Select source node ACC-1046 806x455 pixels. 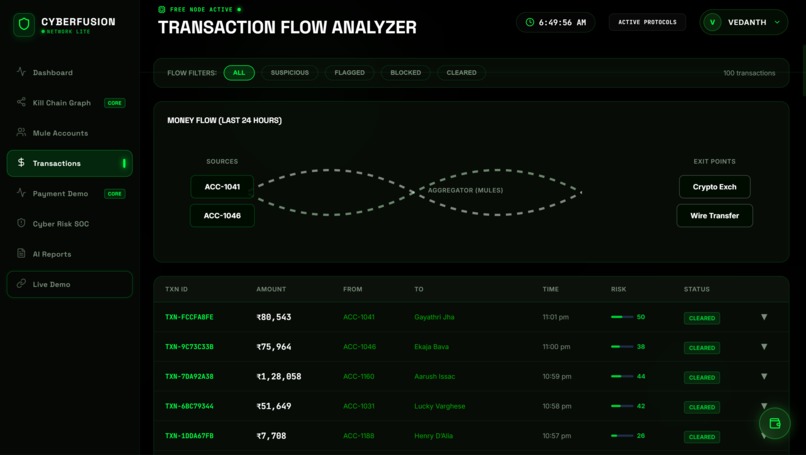[x=222, y=215]
